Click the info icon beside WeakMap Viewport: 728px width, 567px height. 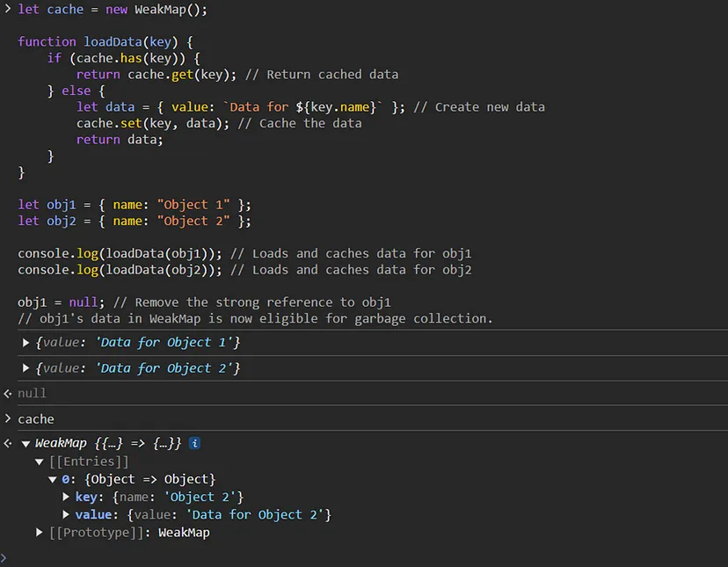coord(194,444)
